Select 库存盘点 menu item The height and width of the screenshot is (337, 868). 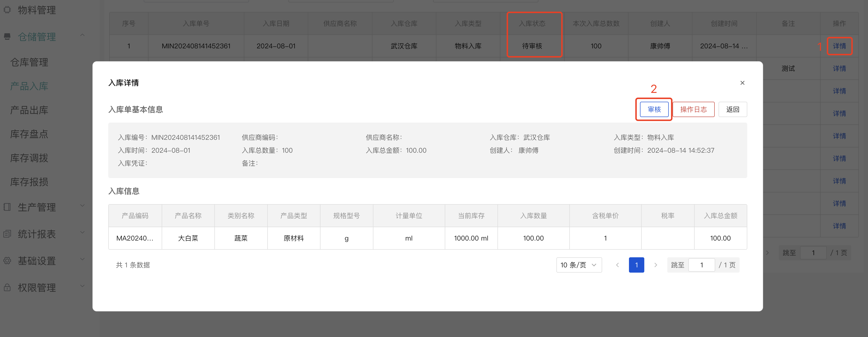(29, 134)
